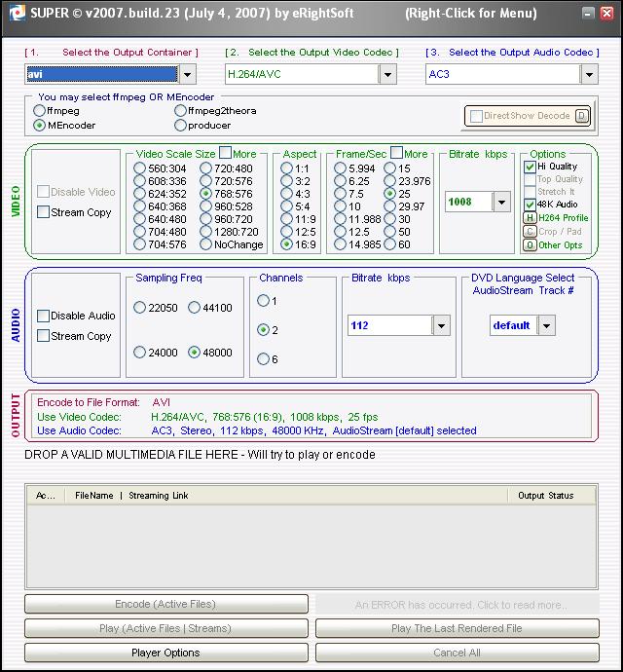Click the AC3 audio codec field

503,75
